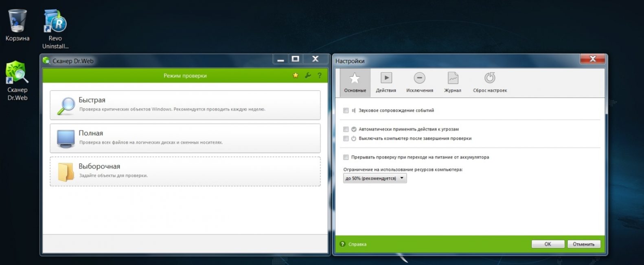Click the Настройки window title text
This screenshot has width=644, height=265.
[x=350, y=61]
